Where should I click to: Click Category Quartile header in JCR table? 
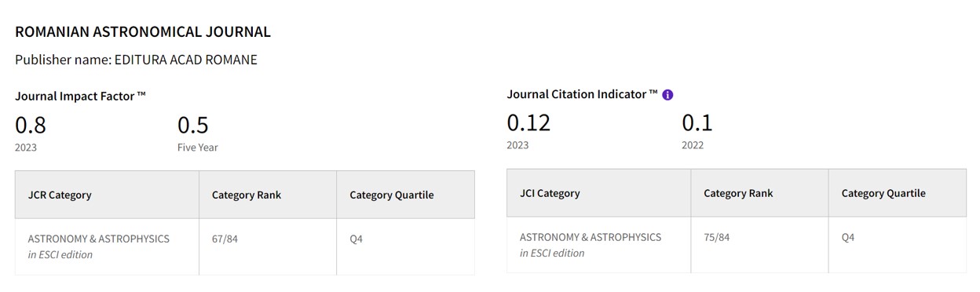[x=392, y=195]
